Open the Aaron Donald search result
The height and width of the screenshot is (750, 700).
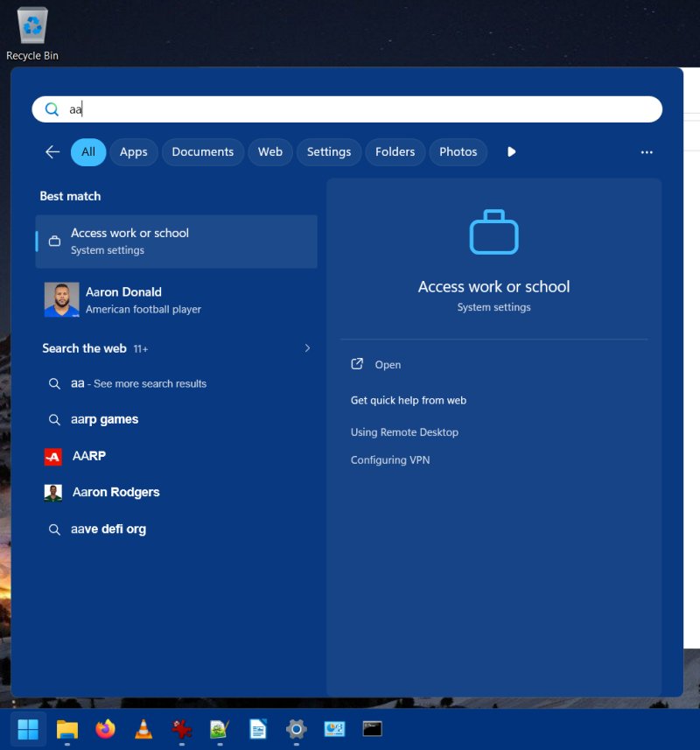coord(177,300)
